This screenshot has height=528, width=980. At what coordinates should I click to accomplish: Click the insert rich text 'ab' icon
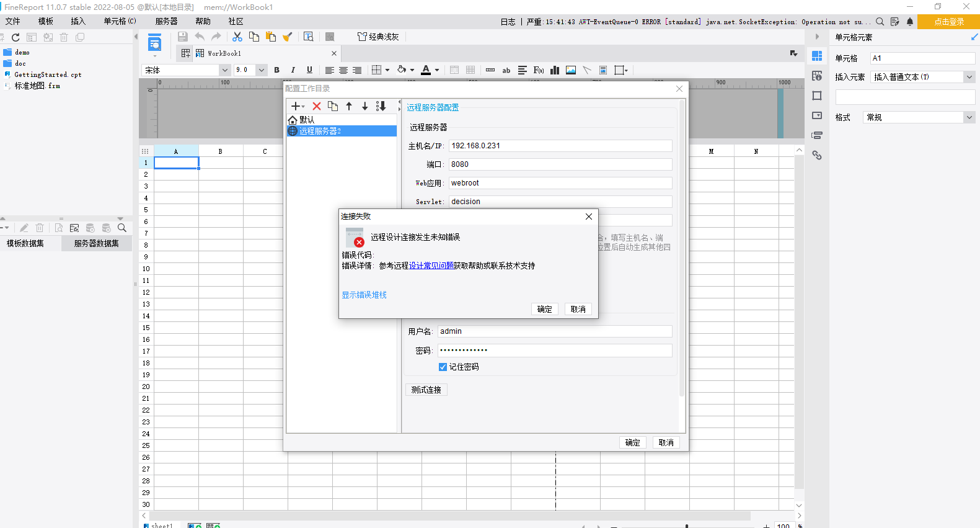(x=506, y=70)
